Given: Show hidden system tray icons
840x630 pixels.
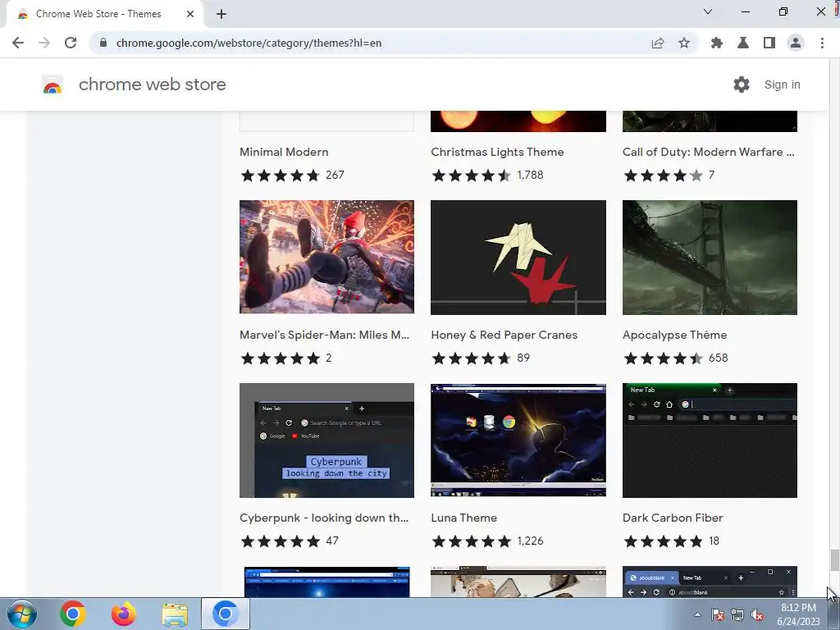Looking at the screenshot, I should [x=697, y=614].
